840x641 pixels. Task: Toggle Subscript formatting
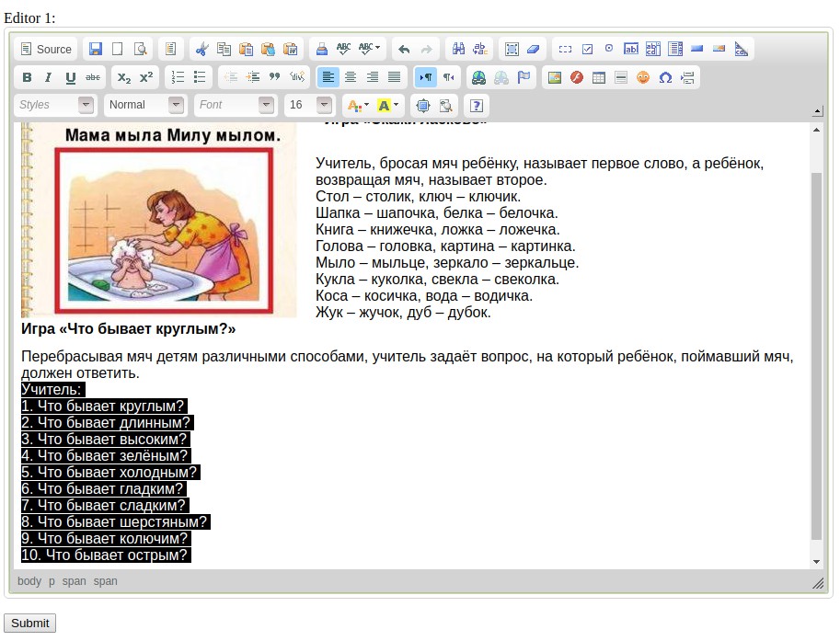(124, 77)
